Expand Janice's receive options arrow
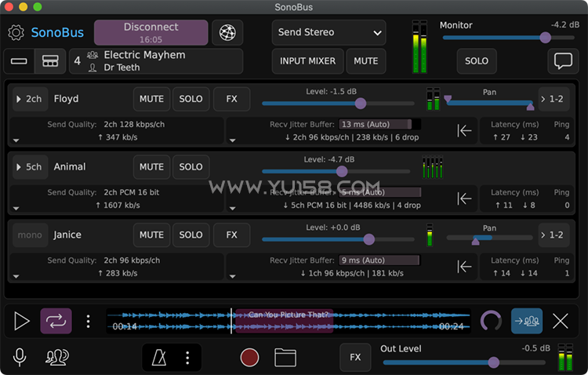588x375 pixels. click(x=233, y=276)
